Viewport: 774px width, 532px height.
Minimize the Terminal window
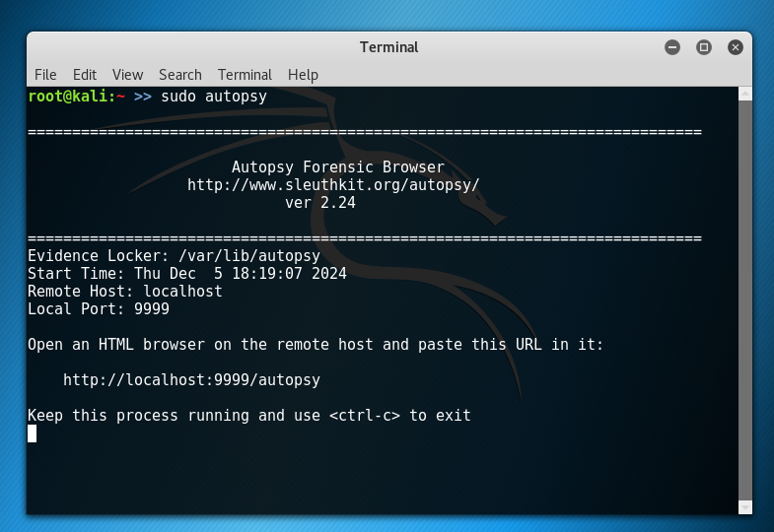point(672,47)
